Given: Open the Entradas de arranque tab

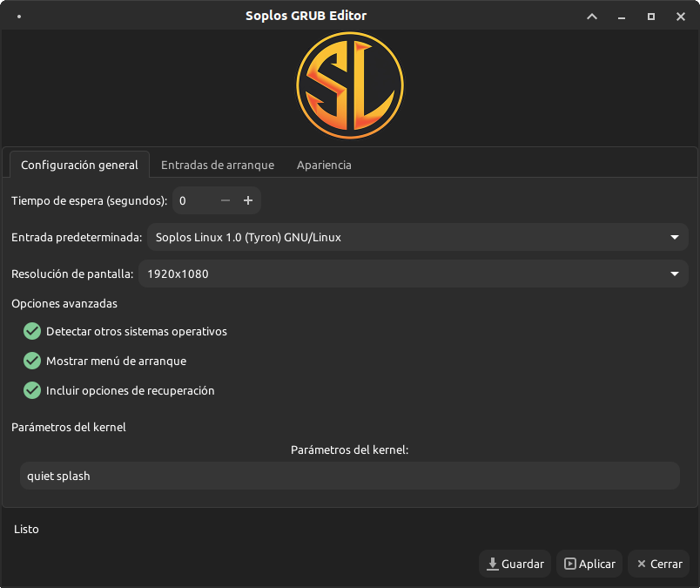Looking at the screenshot, I should [218, 165].
